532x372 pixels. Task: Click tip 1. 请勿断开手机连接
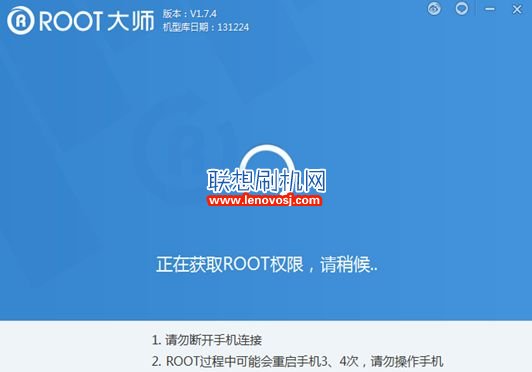(207, 340)
